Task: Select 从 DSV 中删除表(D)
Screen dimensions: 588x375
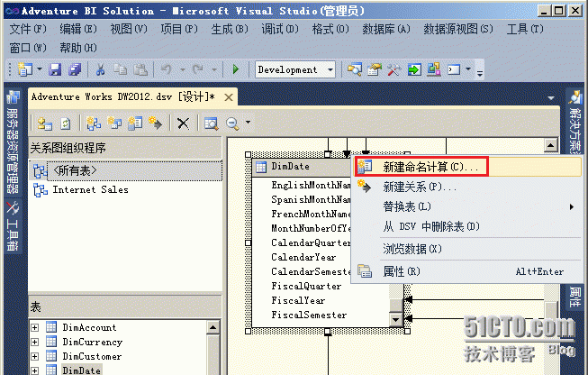Action: click(467, 226)
